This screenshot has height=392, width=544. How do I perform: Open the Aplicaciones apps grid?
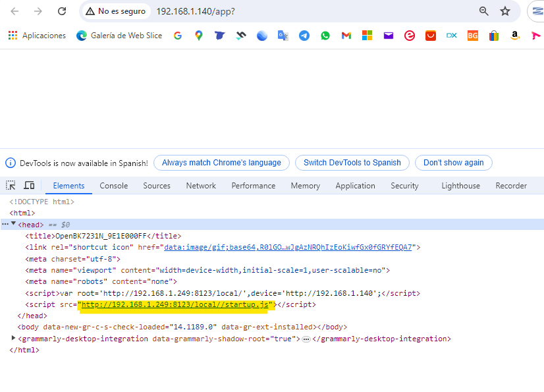click(x=37, y=36)
